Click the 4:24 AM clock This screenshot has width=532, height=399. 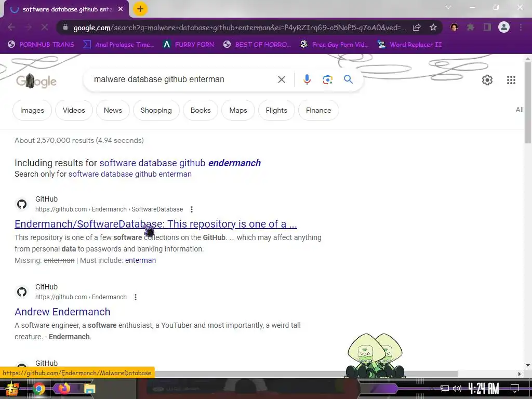pos(484,389)
